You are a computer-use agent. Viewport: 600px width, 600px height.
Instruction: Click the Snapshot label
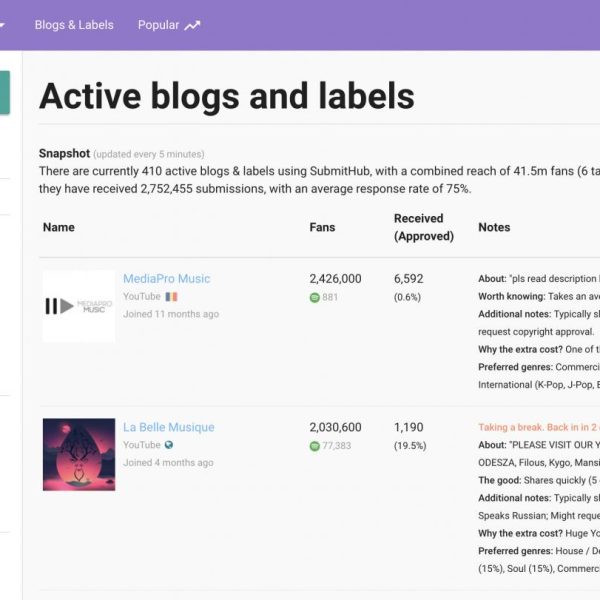click(x=64, y=153)
